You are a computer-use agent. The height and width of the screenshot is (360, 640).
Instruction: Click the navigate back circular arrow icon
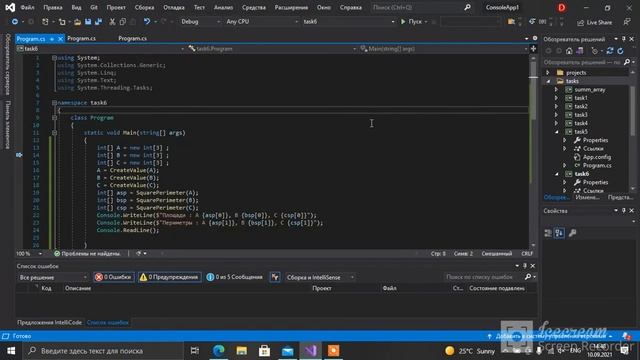pos(15,22)
